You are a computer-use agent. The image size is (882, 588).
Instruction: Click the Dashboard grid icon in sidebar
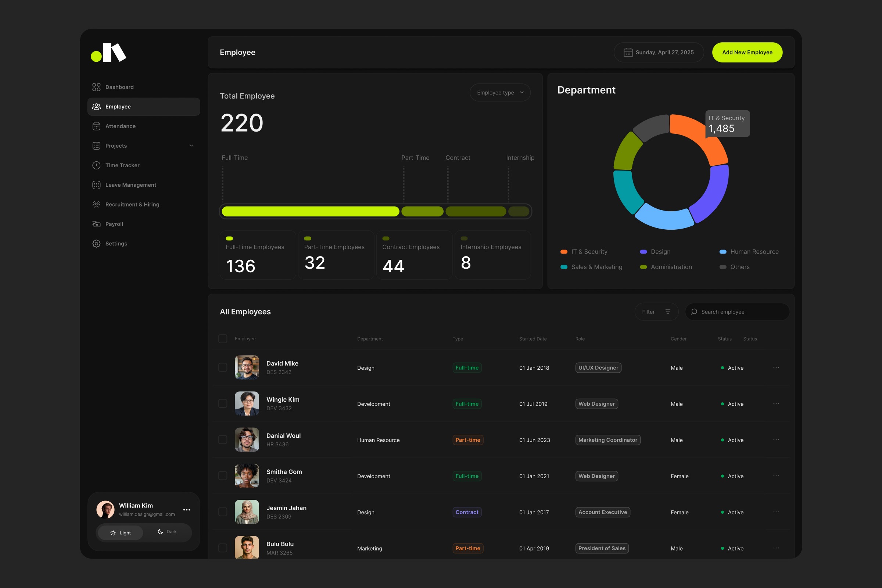(x=96, y=87)
